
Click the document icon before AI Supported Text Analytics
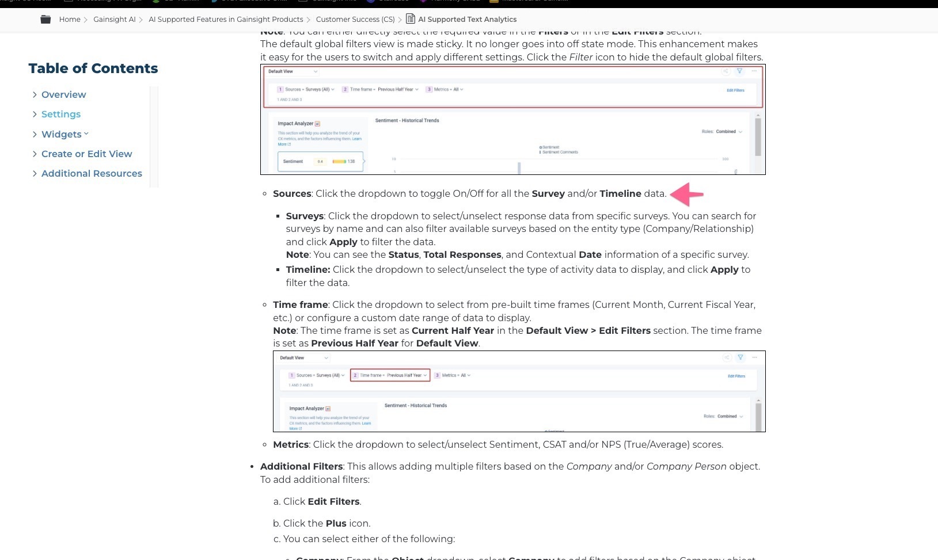point(410,18)
